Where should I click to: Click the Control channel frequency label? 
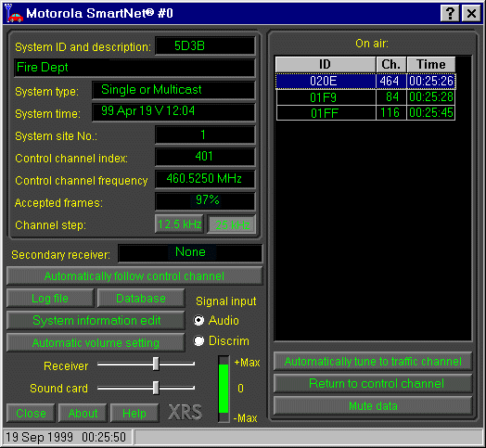point(82,181)
